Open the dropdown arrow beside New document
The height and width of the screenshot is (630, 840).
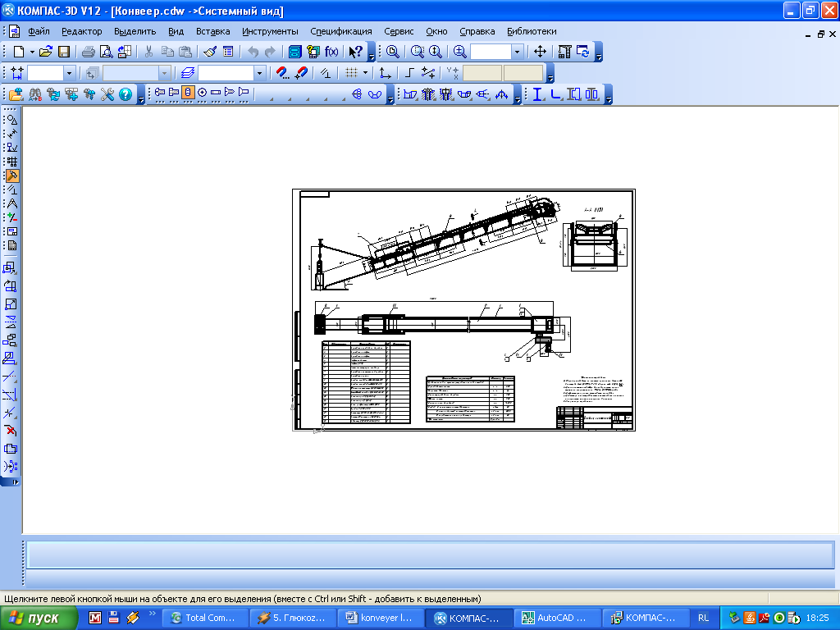32,52
